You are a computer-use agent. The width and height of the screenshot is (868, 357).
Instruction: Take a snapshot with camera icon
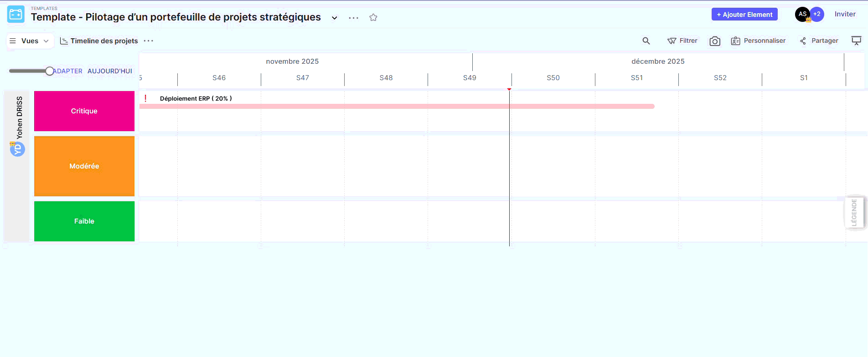coord(715,41)
